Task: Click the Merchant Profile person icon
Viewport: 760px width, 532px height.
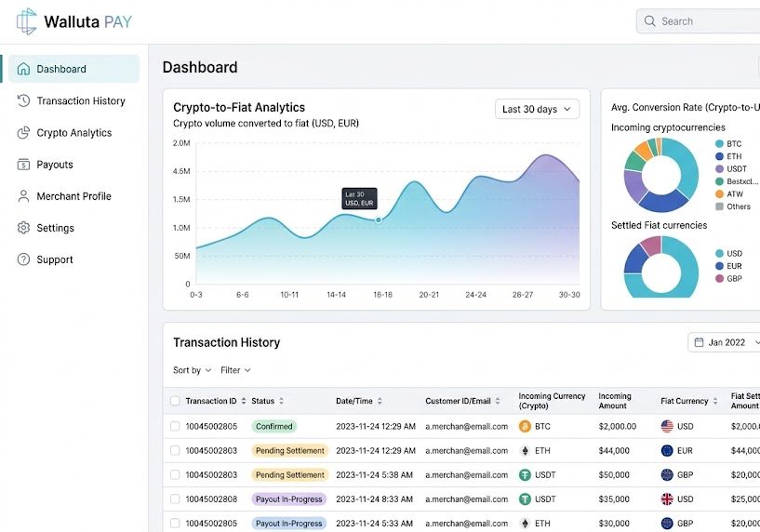Action: tap(23, 195)
